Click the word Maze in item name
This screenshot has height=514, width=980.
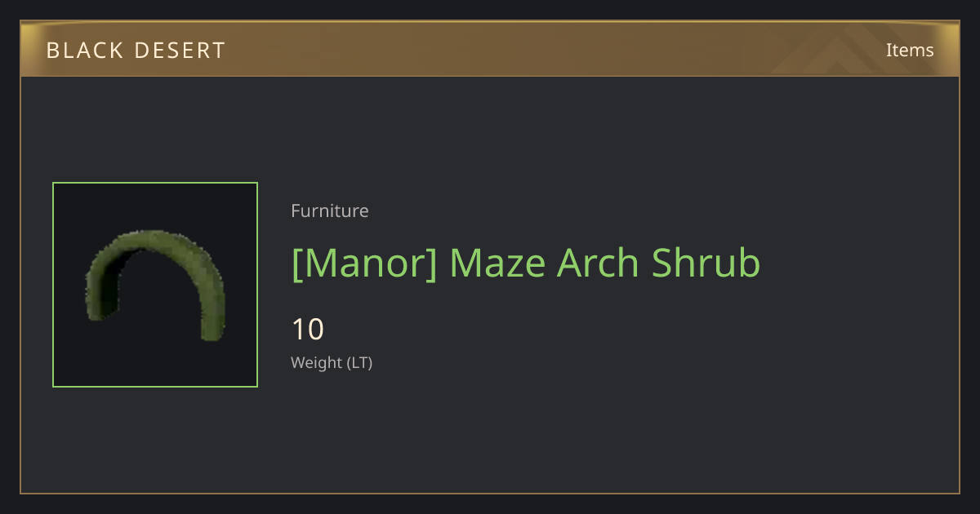(x=498, y=263)
